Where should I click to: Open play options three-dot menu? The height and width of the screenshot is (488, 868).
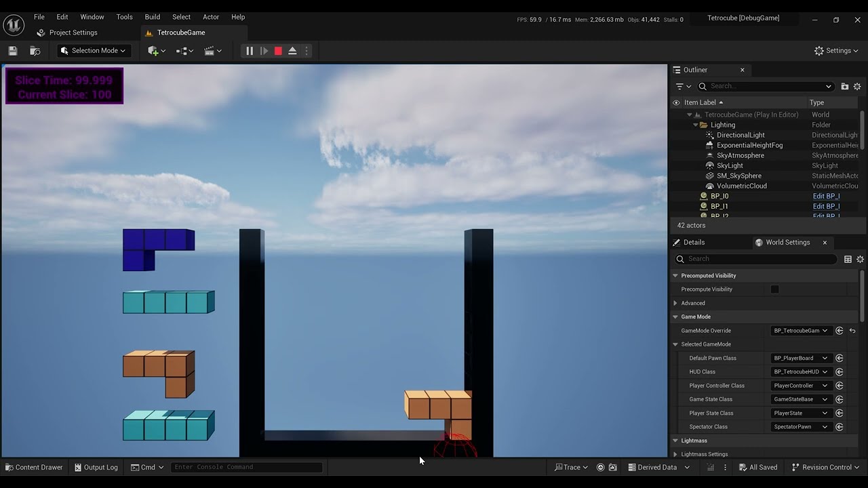307,51
